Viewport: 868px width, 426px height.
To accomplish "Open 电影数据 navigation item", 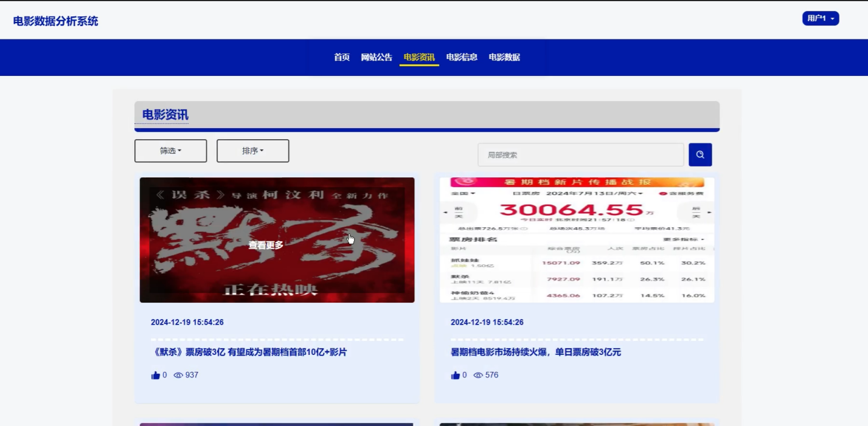I will click(504, 57).
